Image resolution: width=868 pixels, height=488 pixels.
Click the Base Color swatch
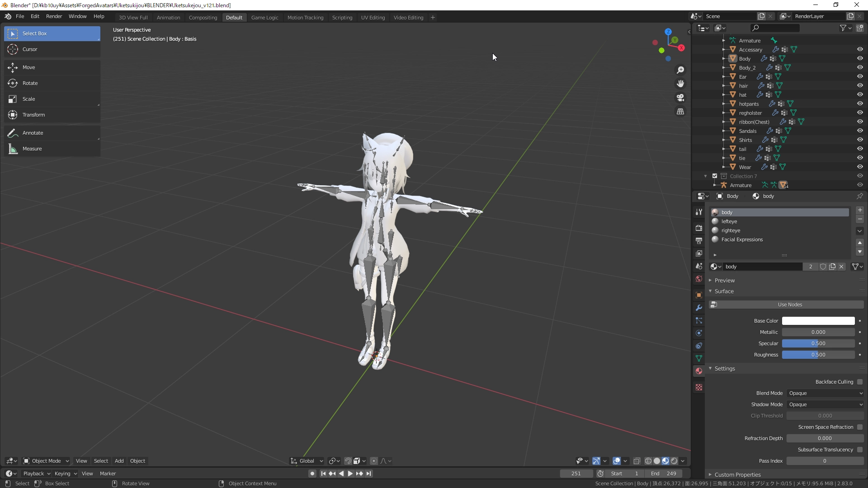coord(818,321)
